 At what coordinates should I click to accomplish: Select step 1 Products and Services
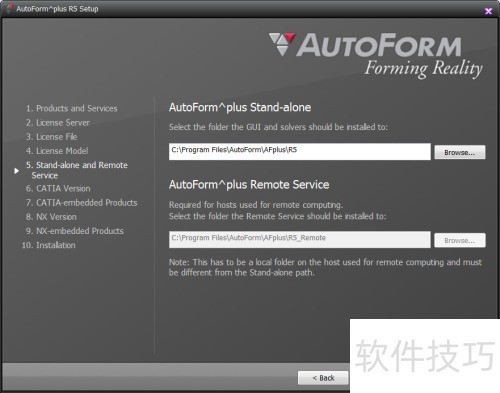72,108
